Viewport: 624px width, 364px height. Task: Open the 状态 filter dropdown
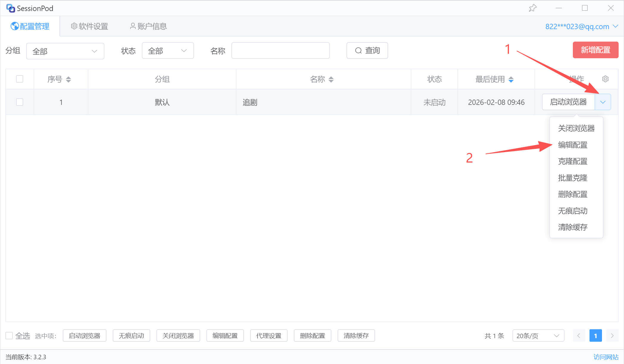click(167, 51)
